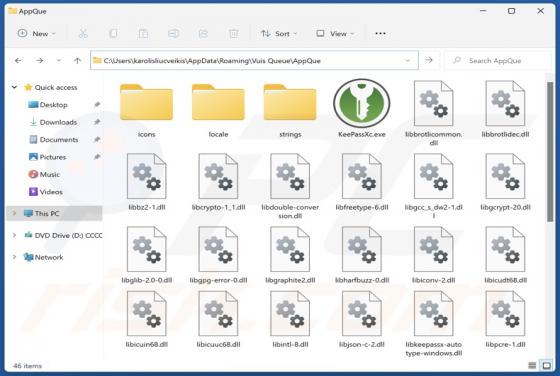Click the Cut scissors icon

(83, 34)
